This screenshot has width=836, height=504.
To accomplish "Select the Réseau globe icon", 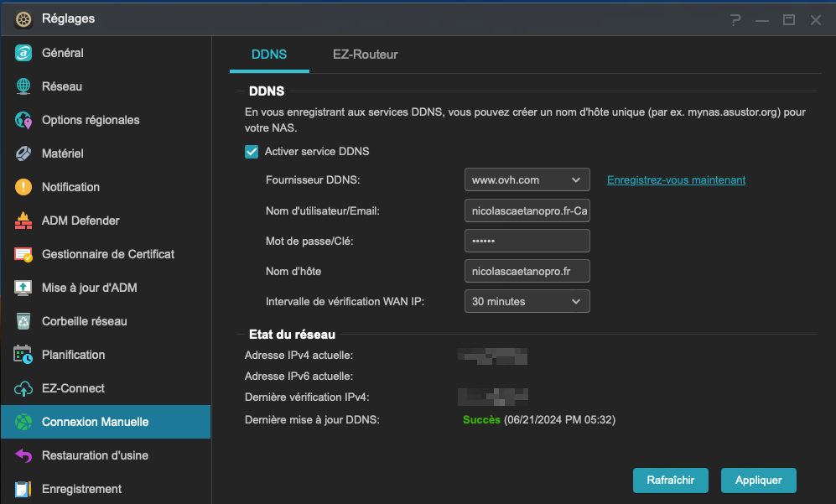I will pyautogui.click(x=24, y=86).
